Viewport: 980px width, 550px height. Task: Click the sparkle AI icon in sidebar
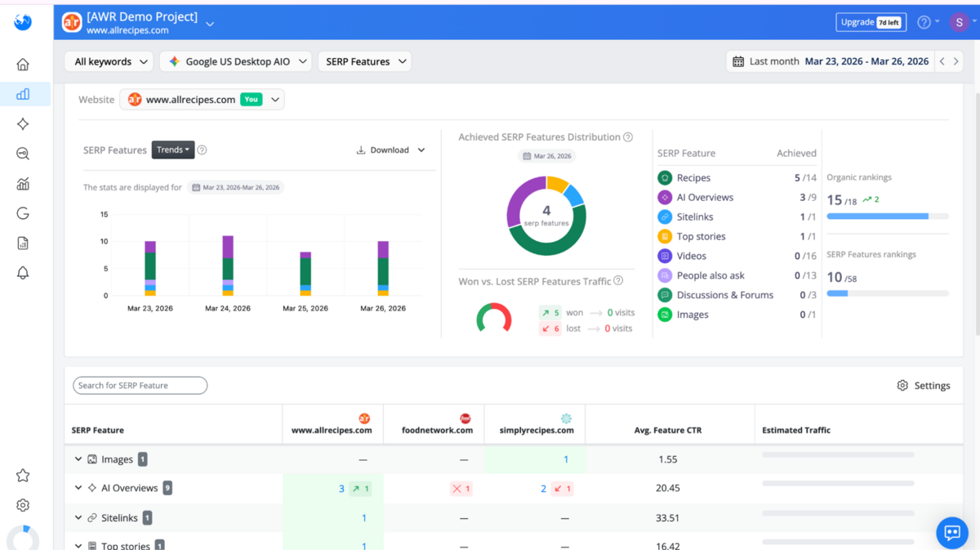23,124
